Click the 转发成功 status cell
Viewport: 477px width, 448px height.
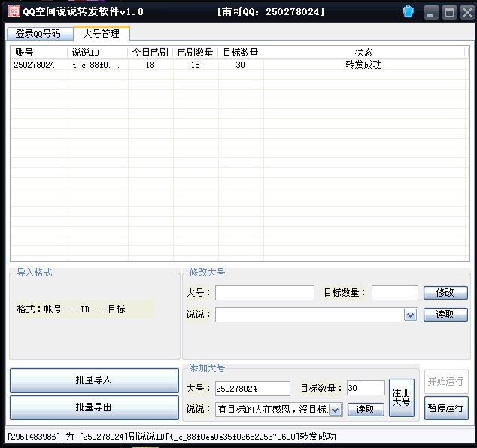tap(364, 65)
